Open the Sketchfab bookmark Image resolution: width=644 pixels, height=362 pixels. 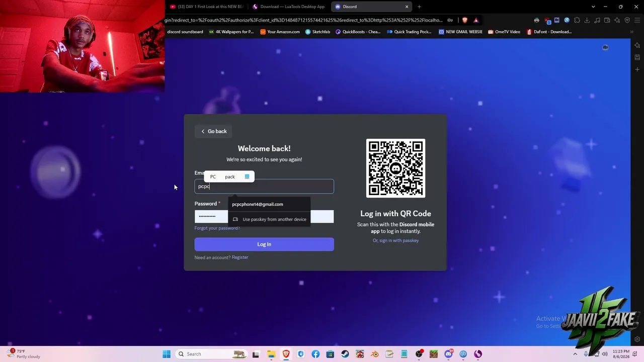click(317, 32)
